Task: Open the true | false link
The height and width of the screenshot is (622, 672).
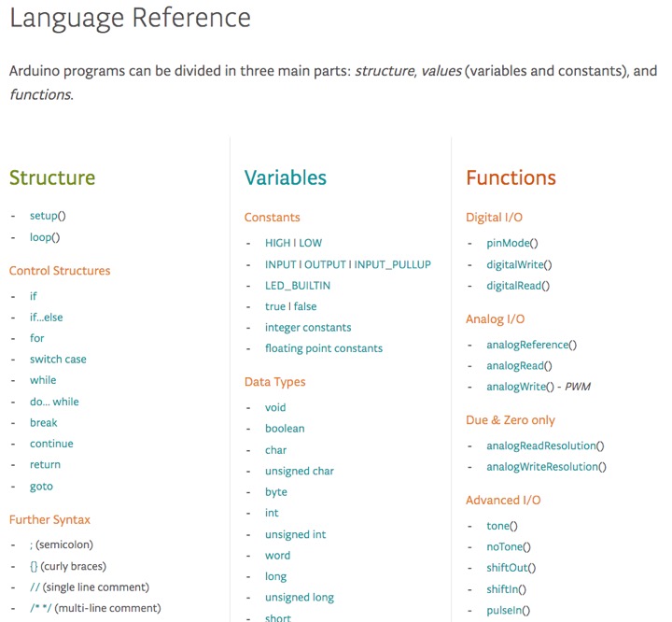Action: (290, 306)
